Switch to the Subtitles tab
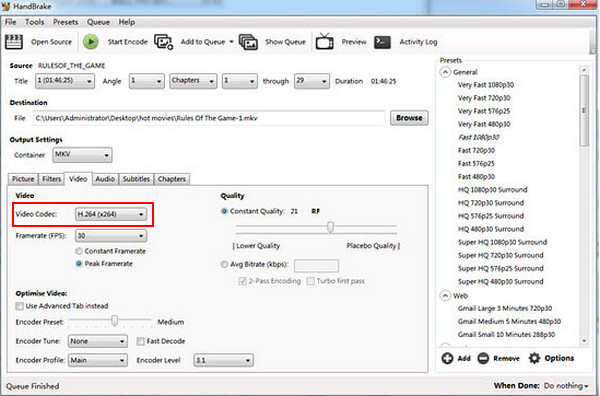Image resolution: width=600 pixels, height=396 pixels. 136,179
